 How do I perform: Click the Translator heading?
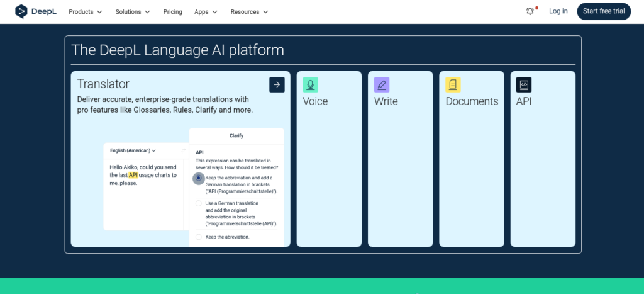103,84
